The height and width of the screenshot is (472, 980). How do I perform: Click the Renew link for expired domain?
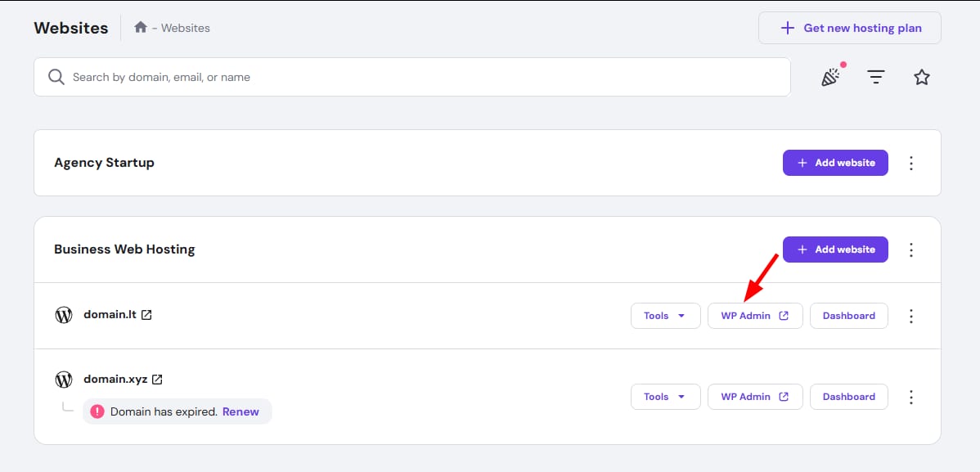(x=241, y=411)
